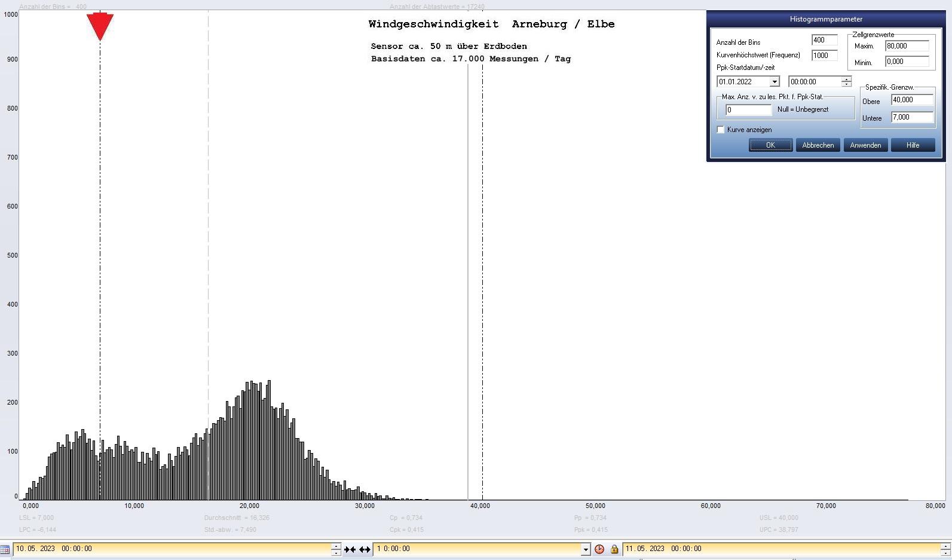Viewport: 952px width, 560px height.
Task: Click the 'Anzahl der Bins' input field
Action: [x=824, y=40]
